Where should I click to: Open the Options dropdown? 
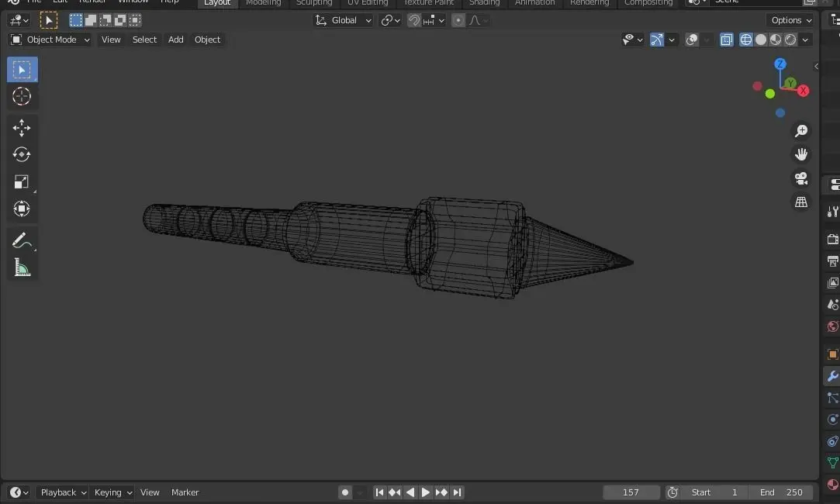click(x=791, y=20)
